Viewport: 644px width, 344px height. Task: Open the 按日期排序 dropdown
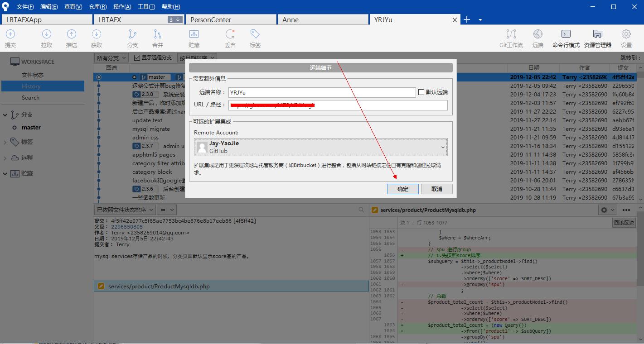(197, 58)
